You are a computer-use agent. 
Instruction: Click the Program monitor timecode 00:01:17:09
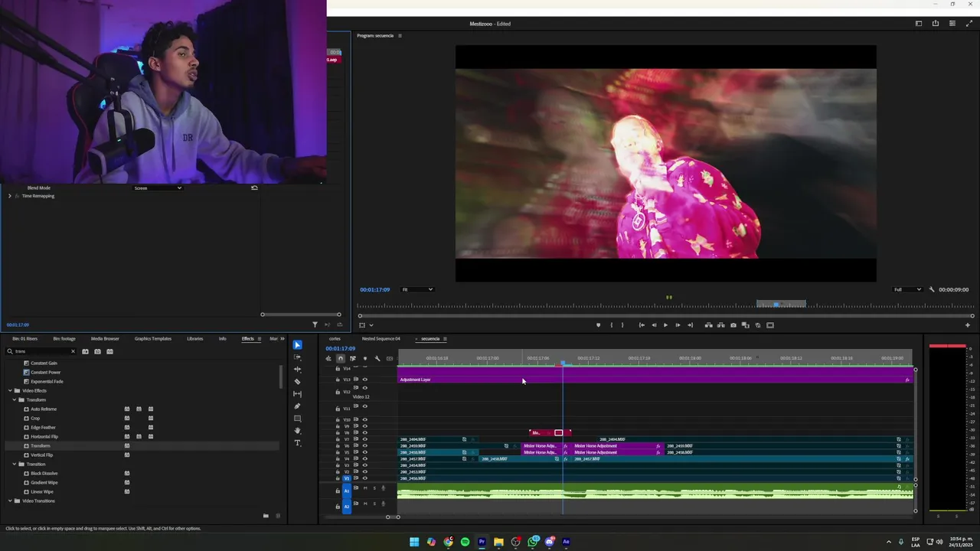pos(375,289)
